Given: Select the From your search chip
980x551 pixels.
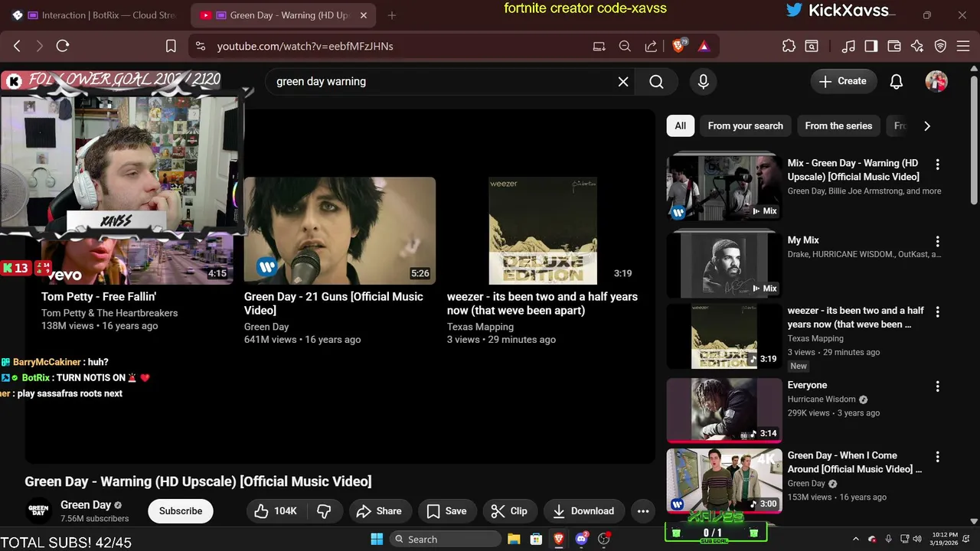Looking at the screenshot, I should click(746, 126).
